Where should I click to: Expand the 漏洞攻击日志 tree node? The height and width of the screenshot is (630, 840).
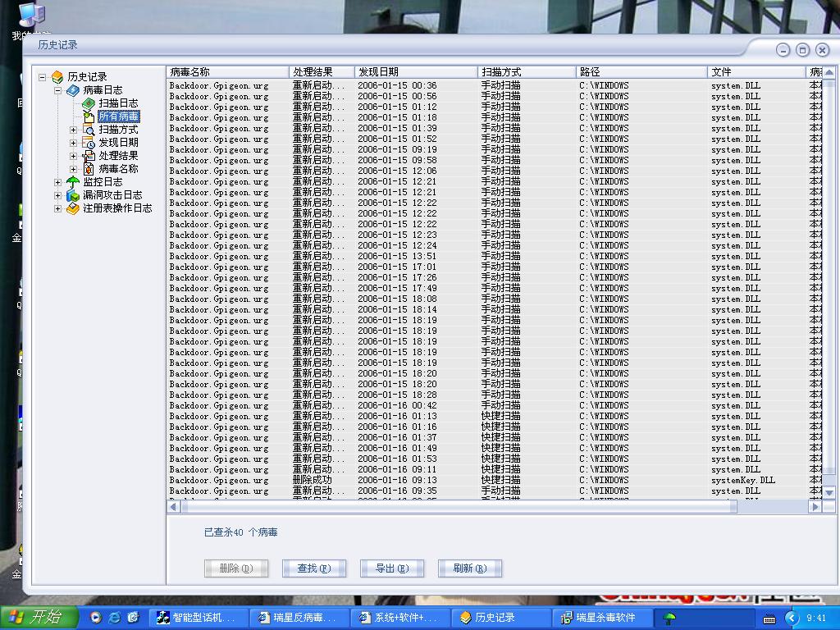[58, 195]
